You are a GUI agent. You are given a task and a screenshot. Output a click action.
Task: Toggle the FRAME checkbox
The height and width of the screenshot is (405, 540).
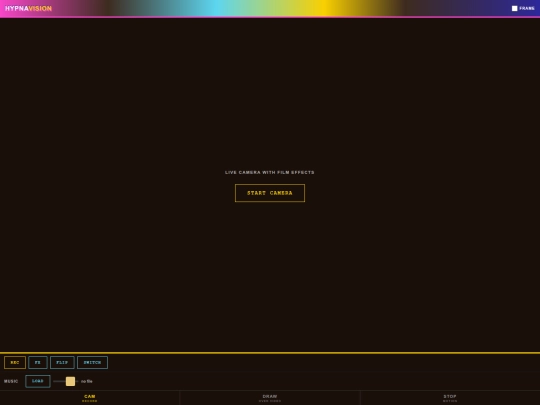[x=515, y=8]
